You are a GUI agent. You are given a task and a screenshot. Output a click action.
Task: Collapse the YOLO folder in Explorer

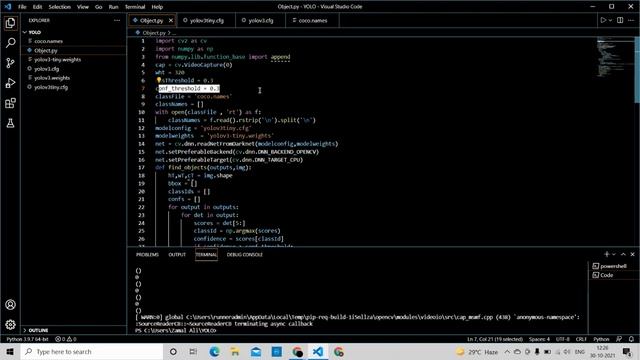(73, 32)
